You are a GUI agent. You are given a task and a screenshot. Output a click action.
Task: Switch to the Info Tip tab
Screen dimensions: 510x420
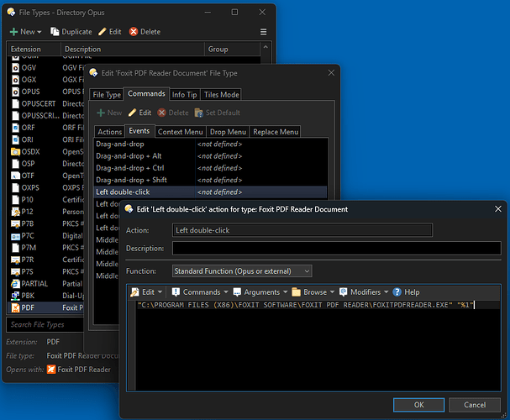(184, 95)
